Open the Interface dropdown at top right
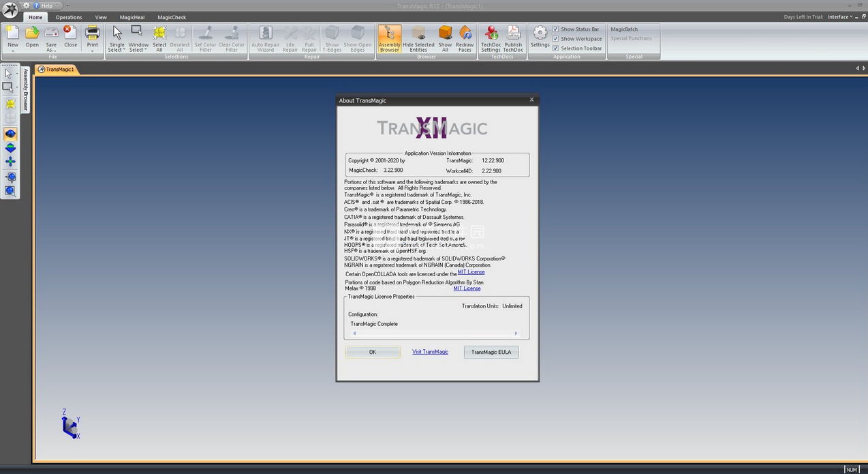Viewport: 868px width, 474px height. click(x=840, y=16)
